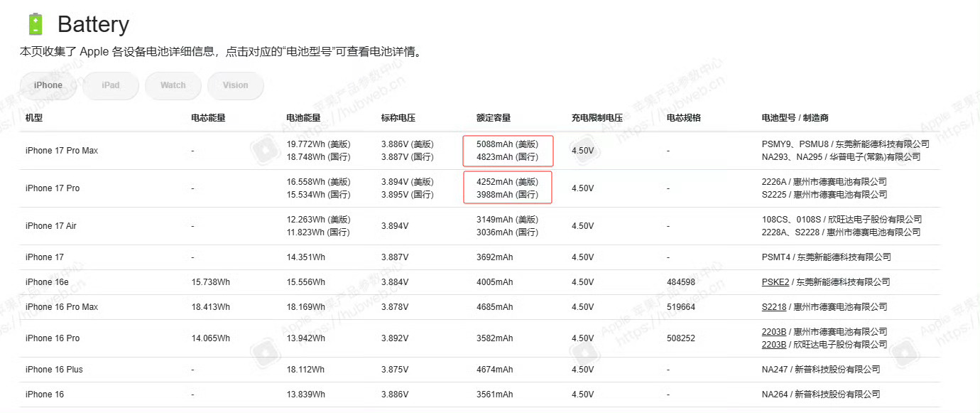Viewport: 980px width, 413px height.
Task: Click the 4674mAh capacity value
Action: [x=494, y=370]
